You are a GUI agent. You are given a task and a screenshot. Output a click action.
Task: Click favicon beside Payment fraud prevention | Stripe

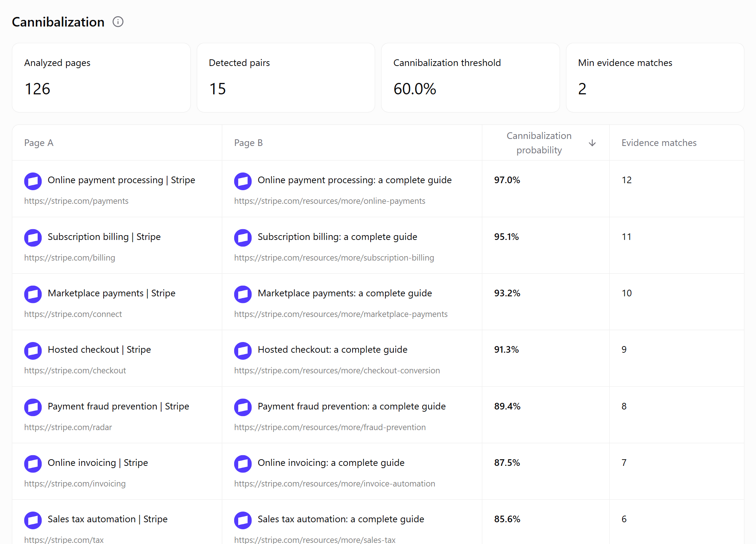(x=33, y=407)
